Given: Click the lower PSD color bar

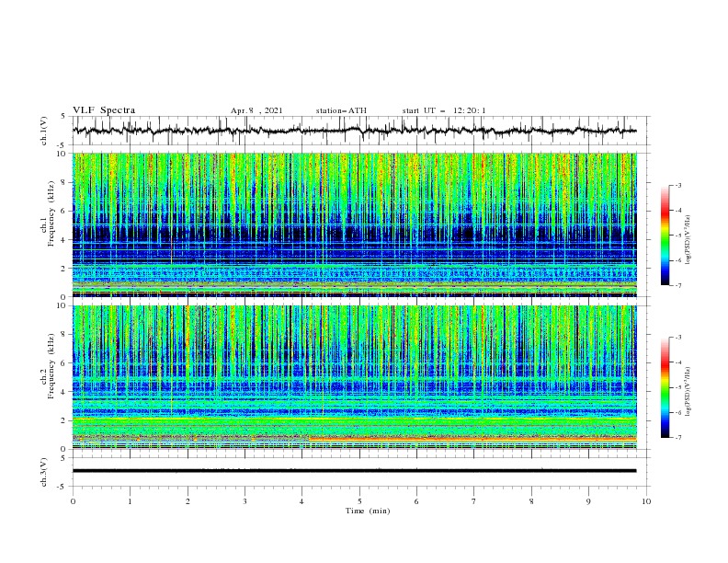Looking at the screenshot, I should pos(665,387).
